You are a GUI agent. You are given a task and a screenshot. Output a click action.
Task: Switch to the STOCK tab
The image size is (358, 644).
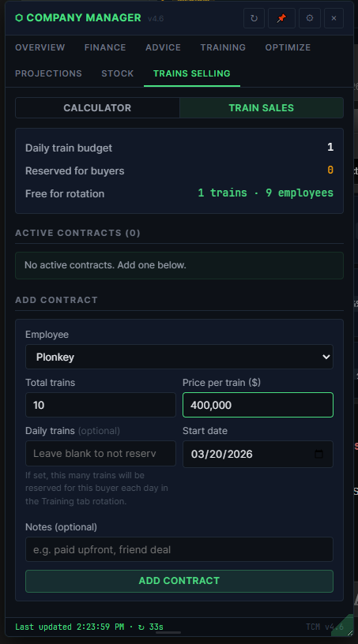pyautogui.click(x=117, y=73)
